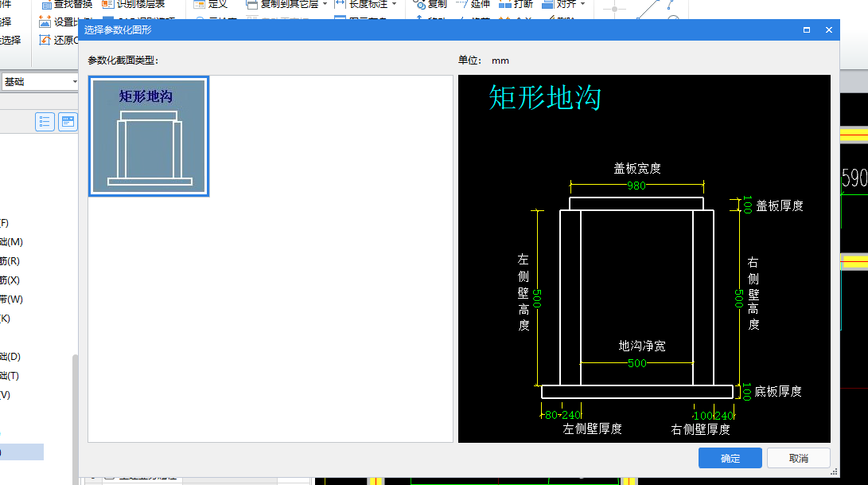Switch to list view icon in left panel

45,121
